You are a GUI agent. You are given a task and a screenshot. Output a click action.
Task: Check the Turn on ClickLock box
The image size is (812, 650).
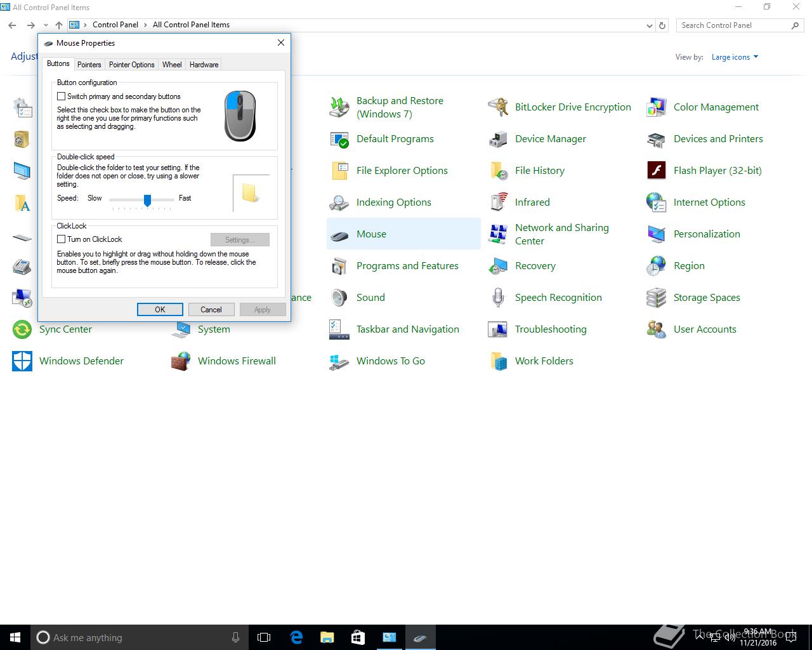point(62,239)
